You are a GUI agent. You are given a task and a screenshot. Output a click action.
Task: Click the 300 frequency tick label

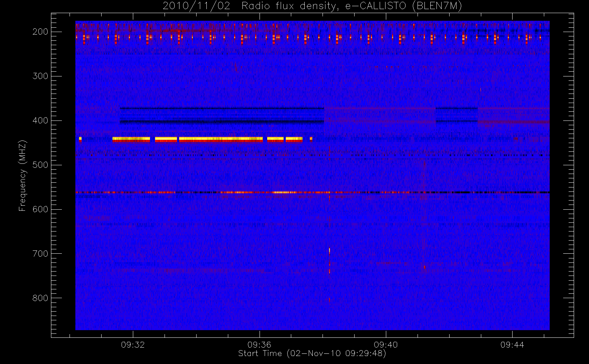(40, 76)
